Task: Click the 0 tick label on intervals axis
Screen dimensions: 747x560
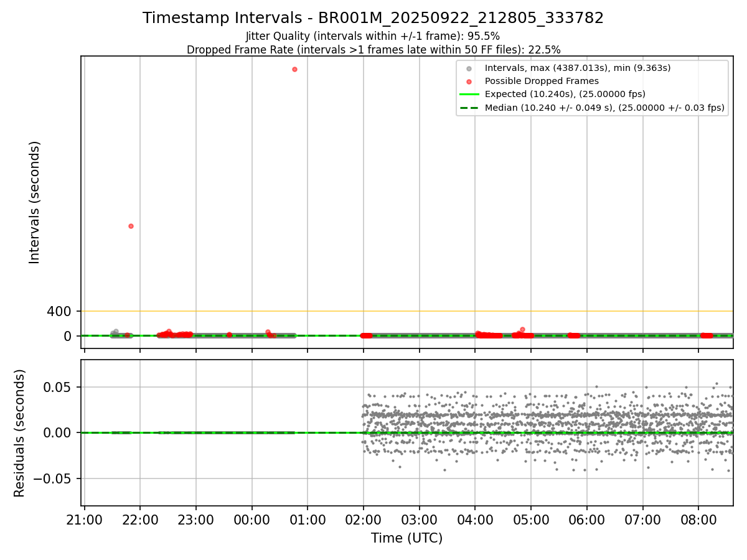Action: [x=68, y=336]
